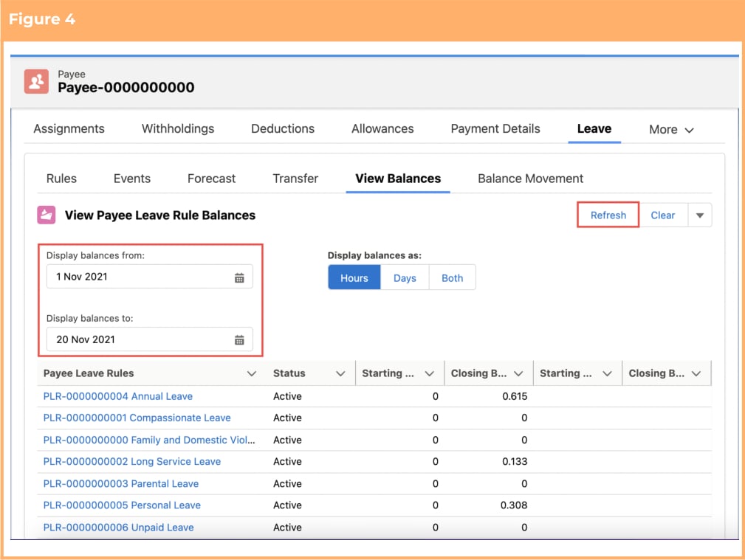Open the Transfer sub-tab
Viewport: 745px width, 560px height.
coord(295,179)
